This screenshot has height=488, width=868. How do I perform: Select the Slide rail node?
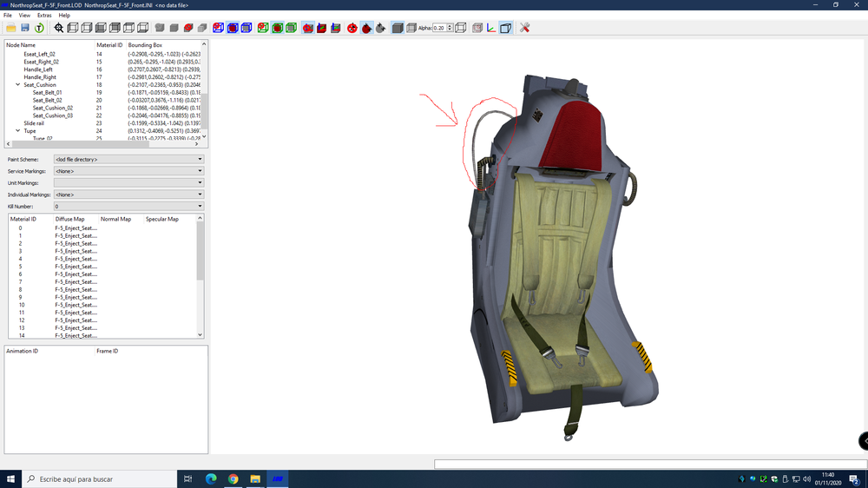click(34, 123)
